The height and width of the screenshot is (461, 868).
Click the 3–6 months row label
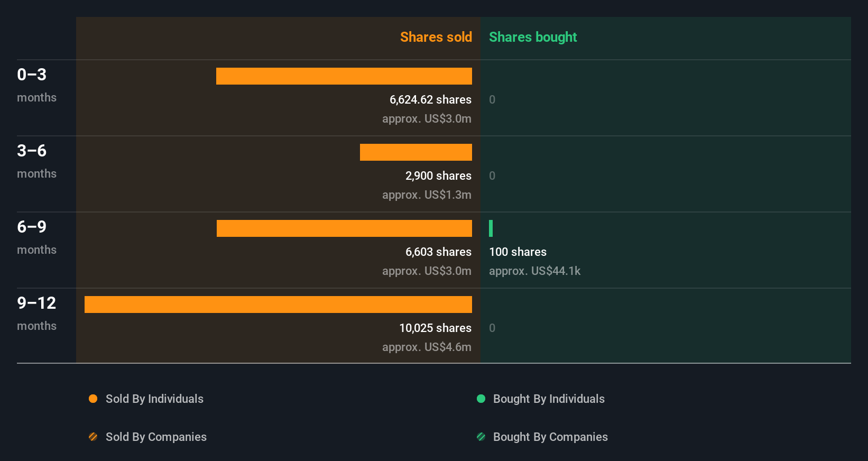(x=36, y=161)
